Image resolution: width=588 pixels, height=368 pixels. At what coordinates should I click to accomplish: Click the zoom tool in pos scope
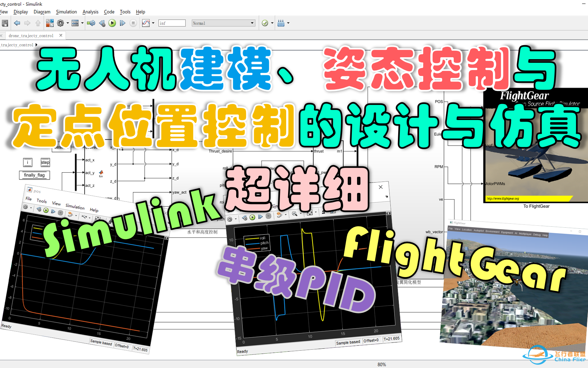(85, 217)
